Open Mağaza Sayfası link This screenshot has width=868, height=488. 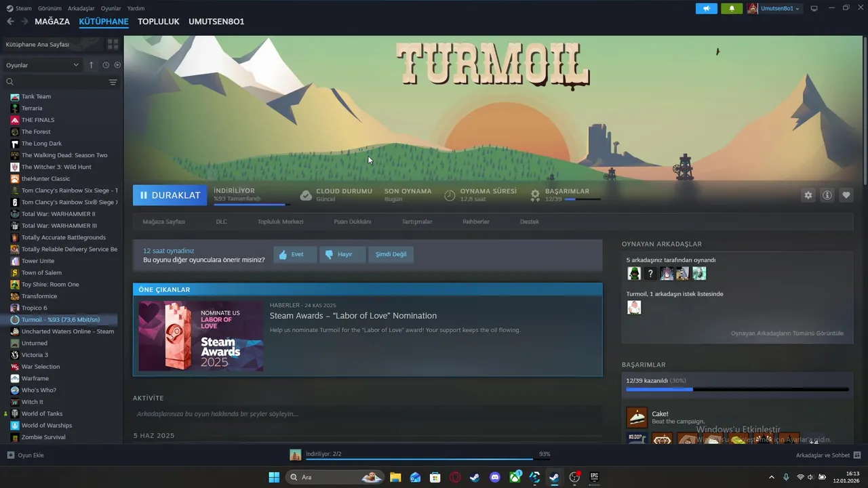tap(163, 222)
